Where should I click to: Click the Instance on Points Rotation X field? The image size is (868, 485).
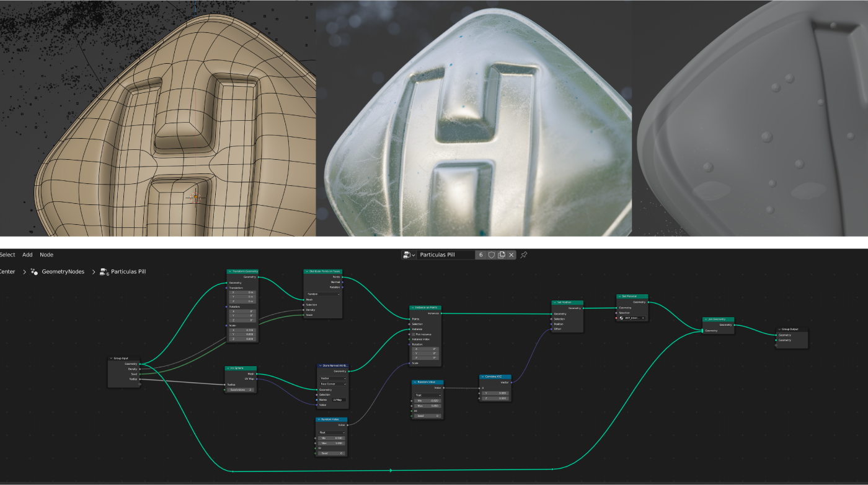pyautogui.click(x=425, y=349)
